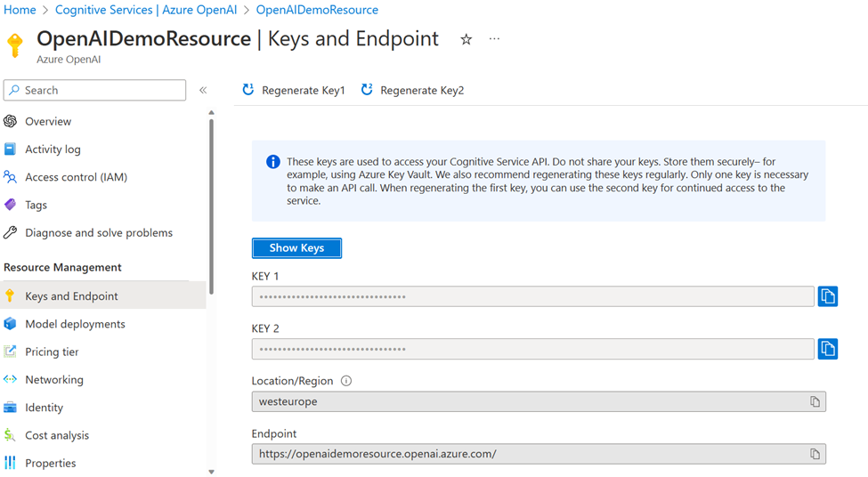
Task: Click the Model deployments cube icon
Action: click(10, 323)
